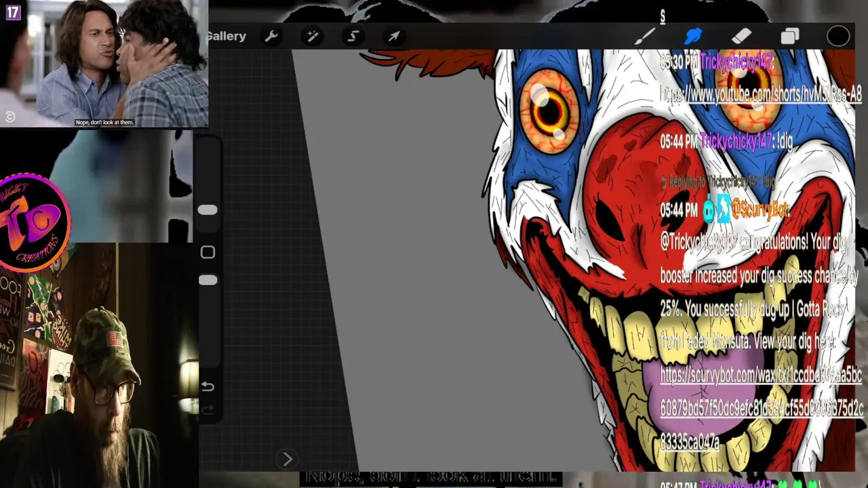Screen dimensions: 868x488
Task: Click the webcam feed of the streamer
Action: (x=99, y=366)
